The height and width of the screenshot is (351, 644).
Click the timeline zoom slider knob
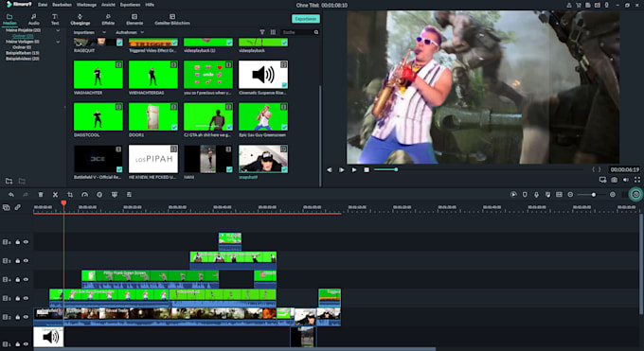pos(594,195)
